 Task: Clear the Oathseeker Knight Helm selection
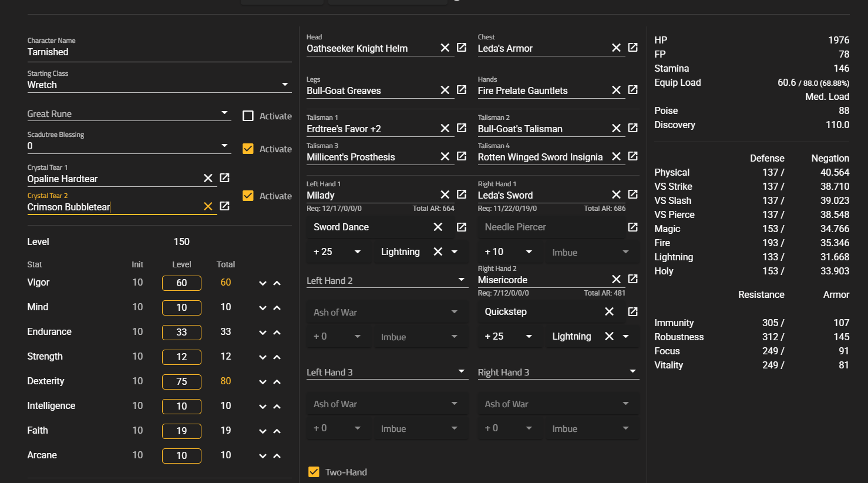[445, 48]
